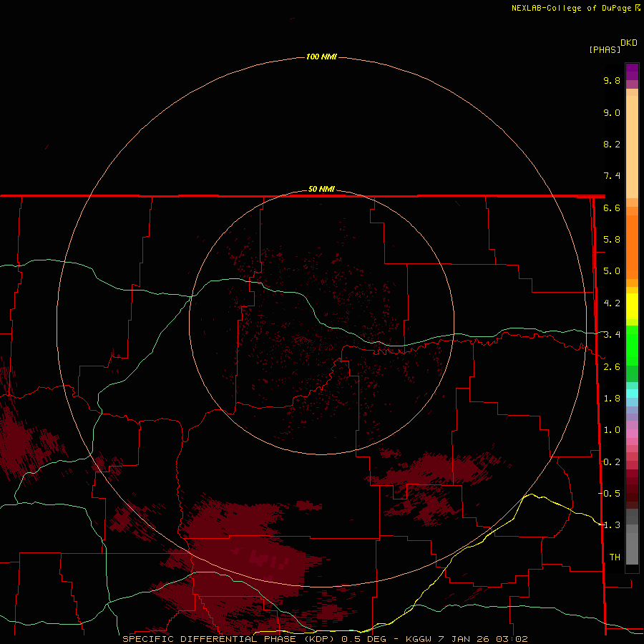Click the 7.4 legend value
The height and width of the screenshot is (644, 644).
click(612, 176)
